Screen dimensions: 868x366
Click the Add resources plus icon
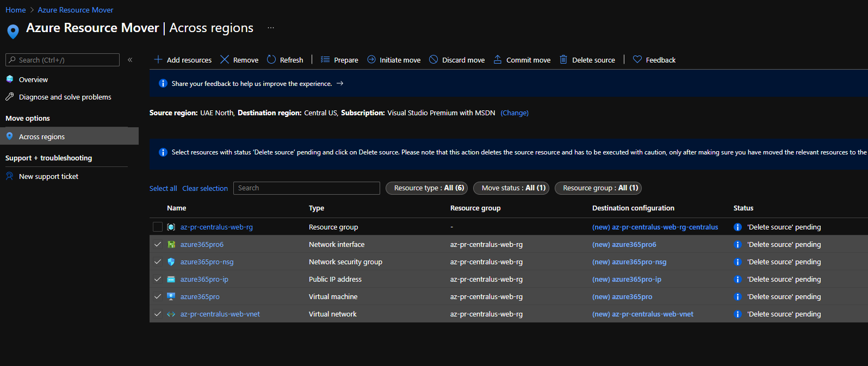pyautogui.click(x=158, y=59)
